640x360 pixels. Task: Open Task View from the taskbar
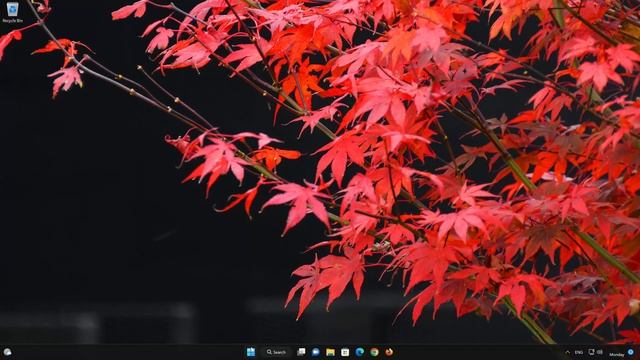click(x=301, y=352)
